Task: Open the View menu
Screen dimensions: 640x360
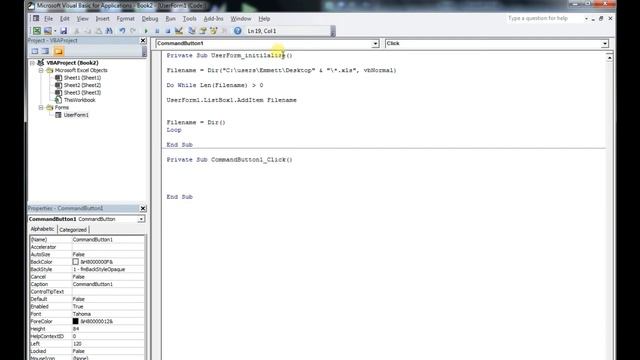Action: click(82, 19)
